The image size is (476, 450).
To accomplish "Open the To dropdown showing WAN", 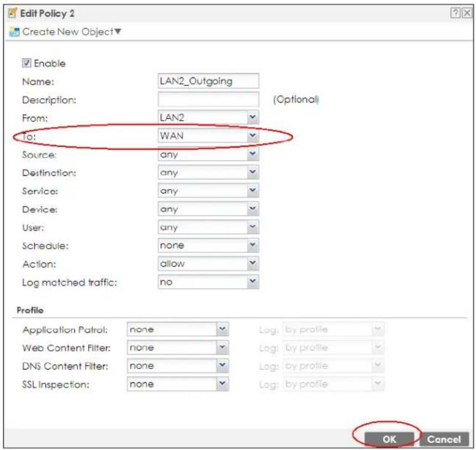I will pos(208,136).
